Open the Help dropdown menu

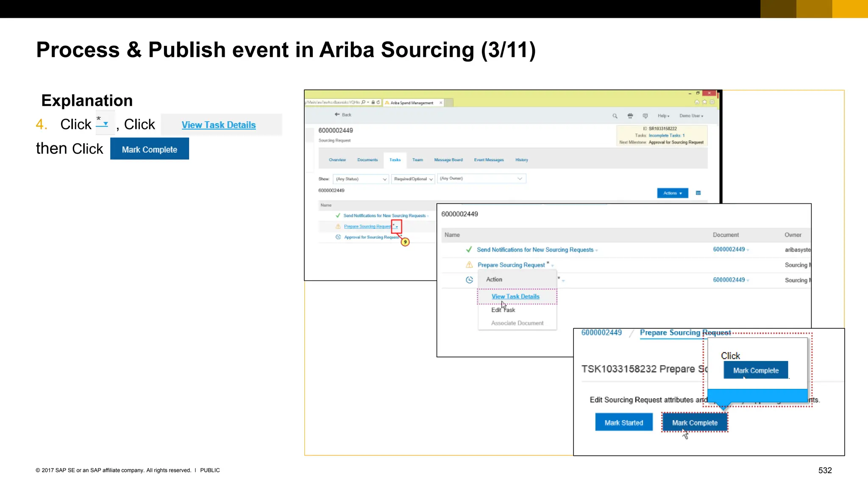click(663, 116)
